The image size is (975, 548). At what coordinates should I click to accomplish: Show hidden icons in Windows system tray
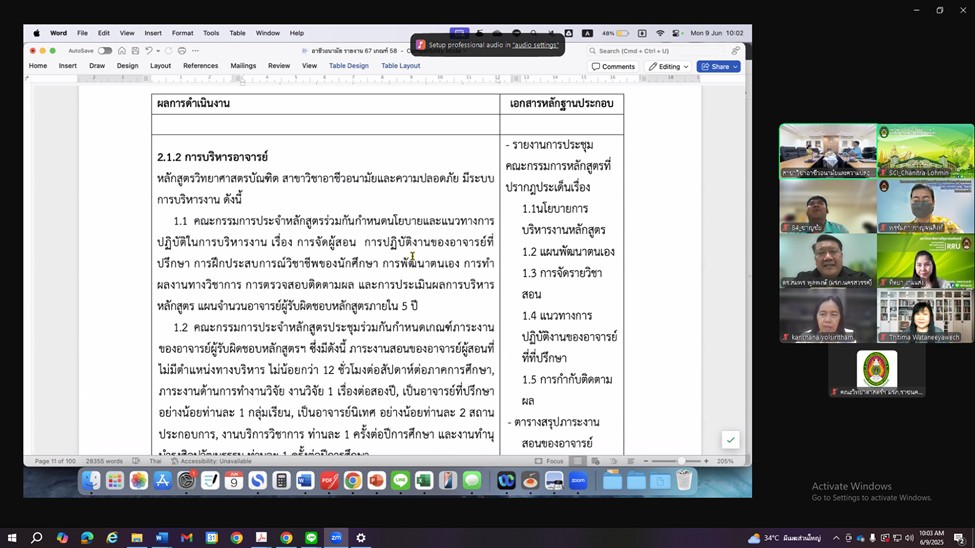tap(837, 538)
